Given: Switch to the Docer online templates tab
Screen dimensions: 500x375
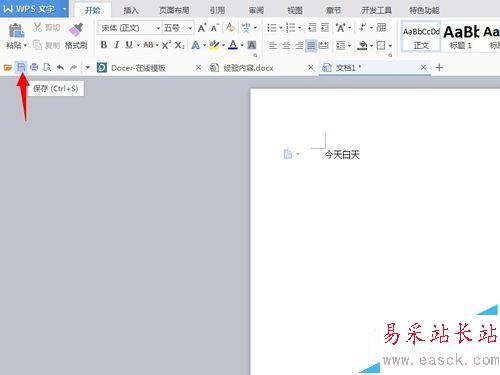Looking at the screenshot, I should pyautogui.click(x=138, y=68).
